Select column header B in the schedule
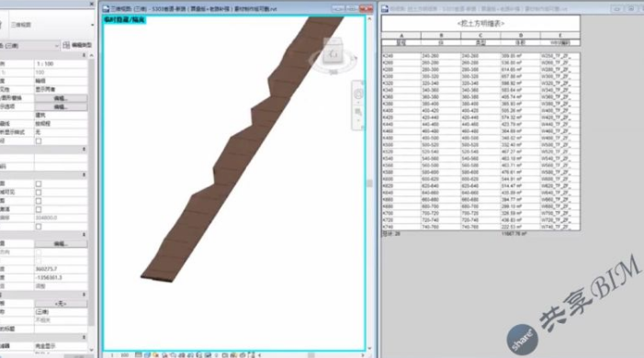Viewport: 644px width, 358px height. coord(441,36)
